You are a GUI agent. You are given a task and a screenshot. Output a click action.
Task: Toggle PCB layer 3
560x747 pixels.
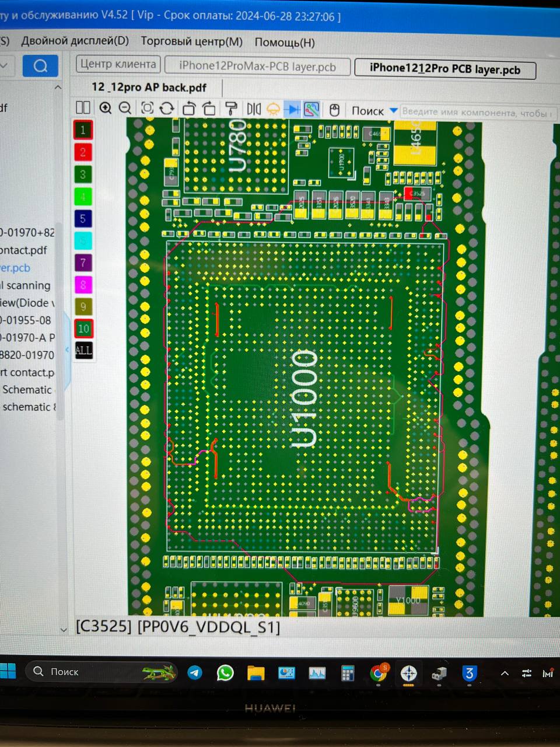[x=83, y=174]
